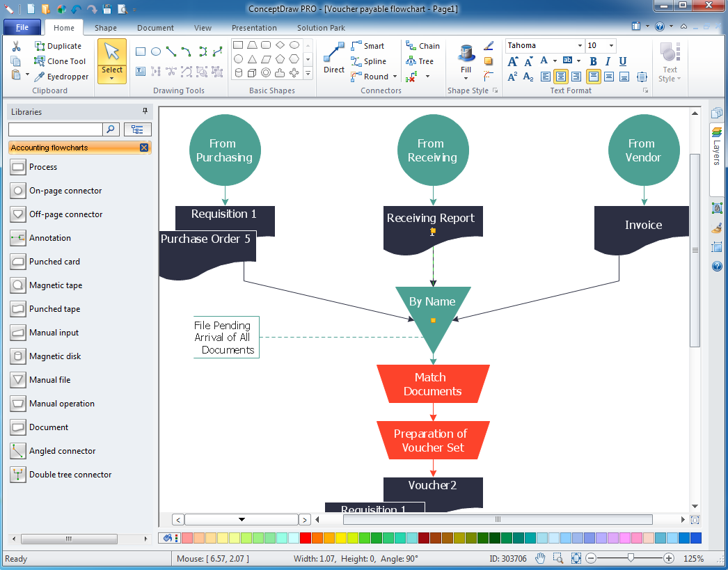
Task: Open the Tahoma font name dropdown
Action: [579, 46]
